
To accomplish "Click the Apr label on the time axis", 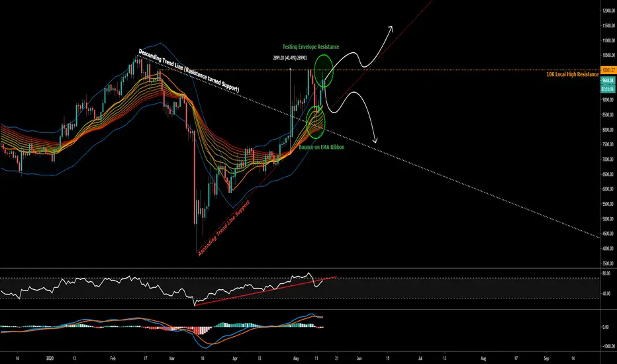I will coord(235,359).
